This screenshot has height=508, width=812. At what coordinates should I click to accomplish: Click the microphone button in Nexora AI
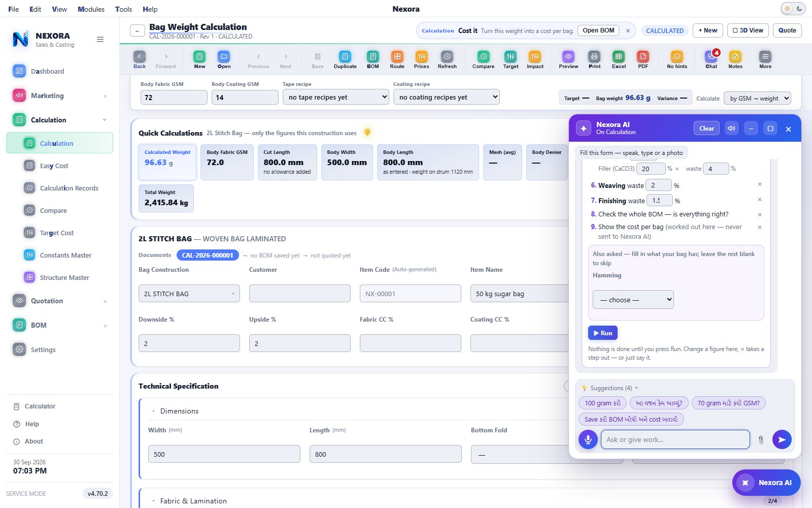pos(588,439)
